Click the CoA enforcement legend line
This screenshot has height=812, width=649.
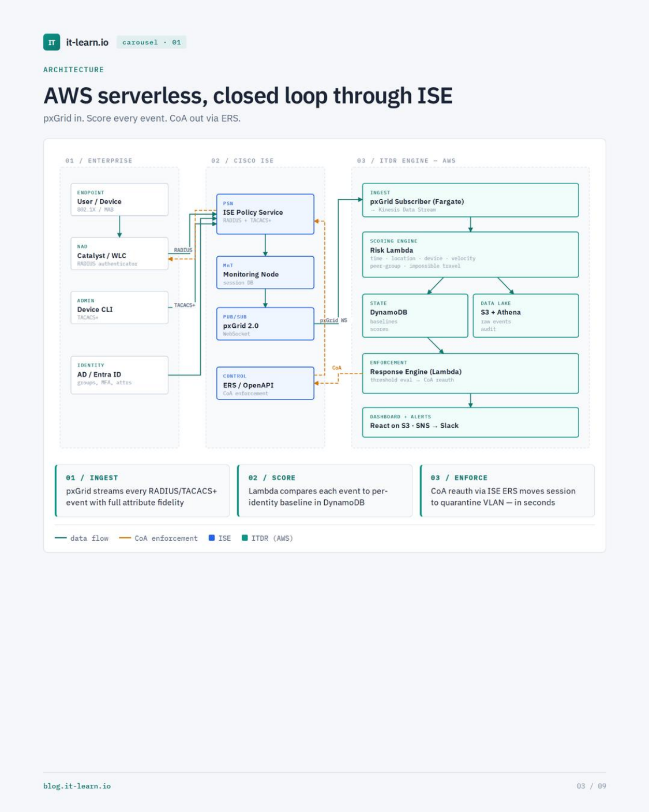[125, 538]
